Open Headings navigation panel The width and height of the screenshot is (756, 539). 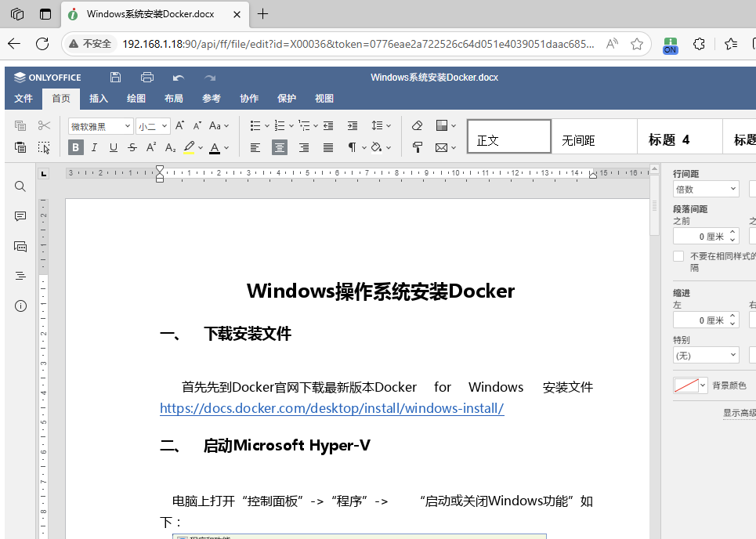pos(20,277)
